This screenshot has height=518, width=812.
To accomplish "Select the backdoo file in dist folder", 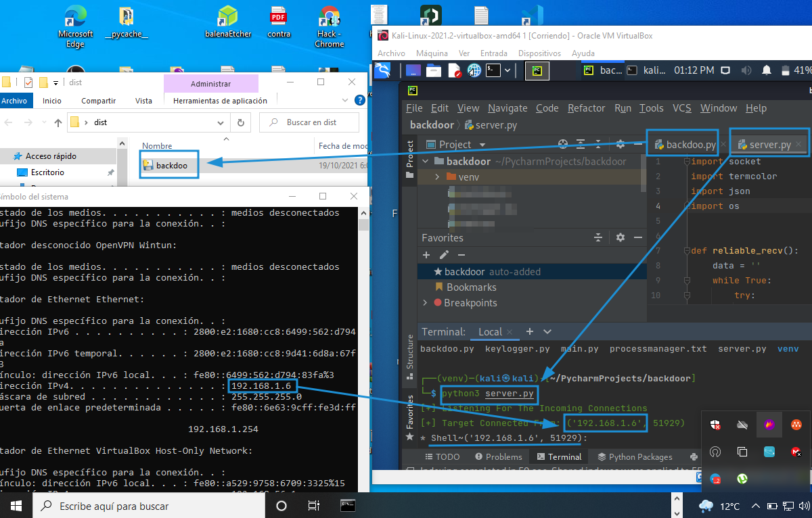I will click(x=171, y=165).
